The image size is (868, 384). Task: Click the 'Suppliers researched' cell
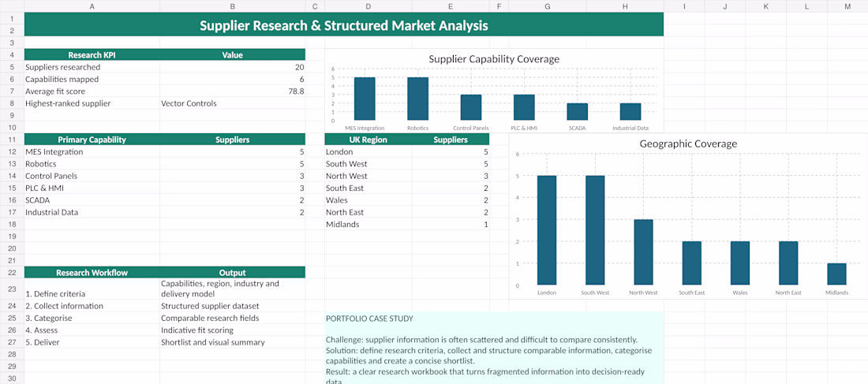(92, 67)
